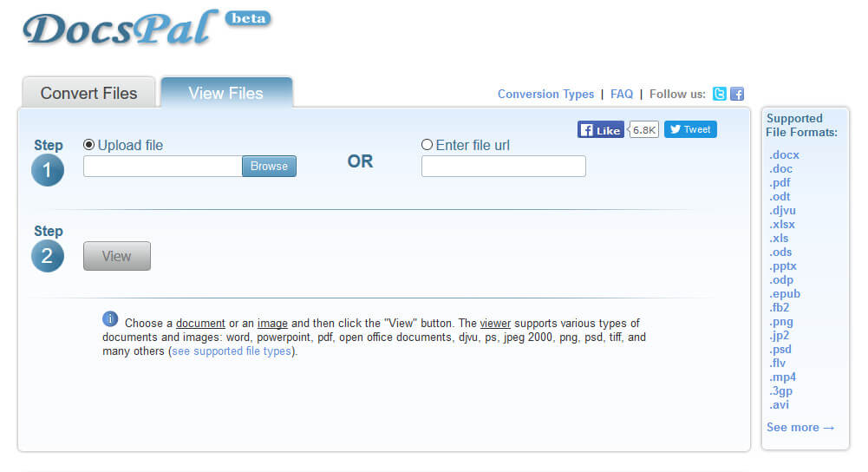This screenshot has height=472, width=868.
Task: Select the .jp2 format link
Action: [779, 335]
